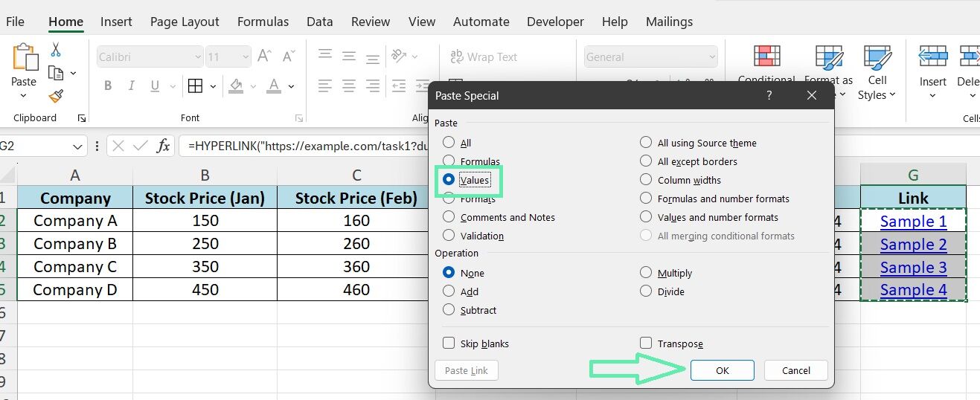This screenshot has height=400, width=980.
Task: Select the Column widths option
Action: [645, 179]
